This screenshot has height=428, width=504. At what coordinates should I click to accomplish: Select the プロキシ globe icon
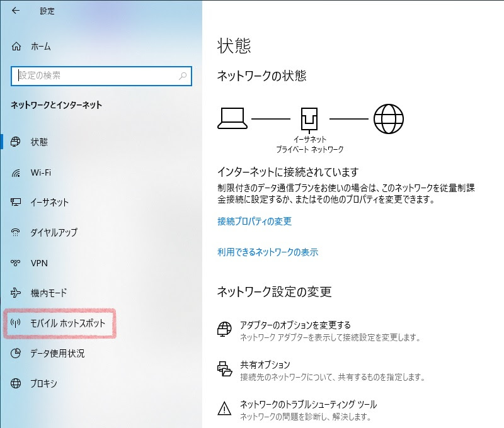[x=15, y=383]
